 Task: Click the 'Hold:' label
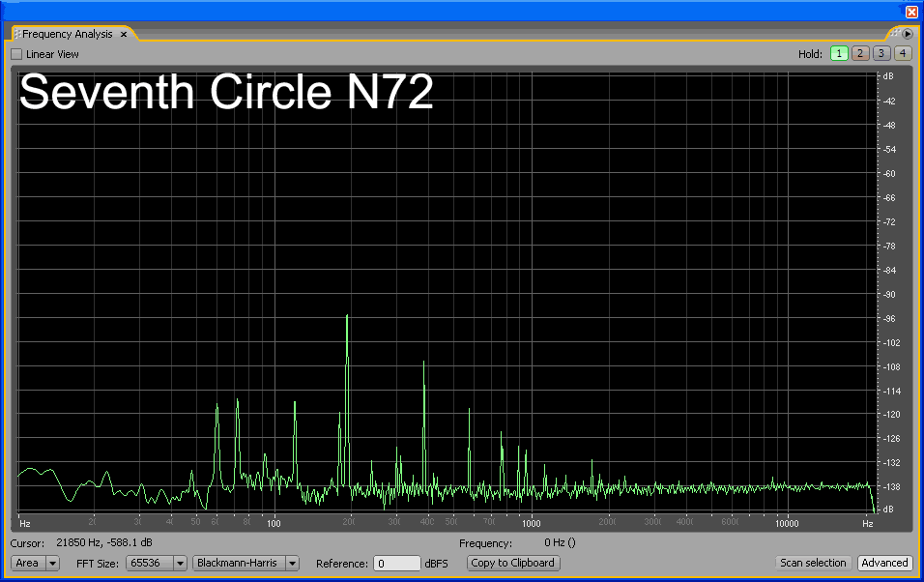pos(810,54)
